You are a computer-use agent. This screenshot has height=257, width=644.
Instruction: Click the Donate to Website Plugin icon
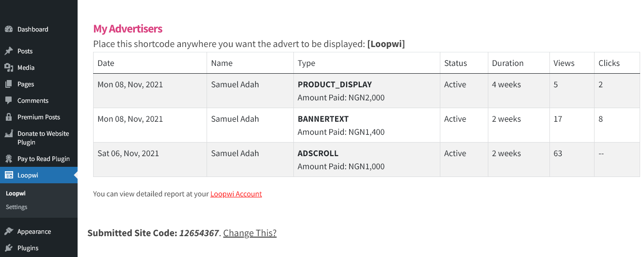tap(9, 134)
